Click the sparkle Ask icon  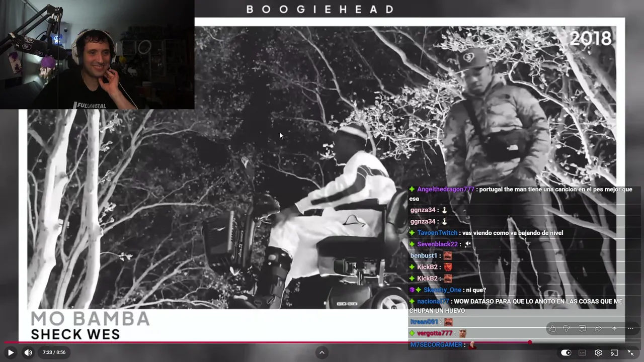click(614, 329)
